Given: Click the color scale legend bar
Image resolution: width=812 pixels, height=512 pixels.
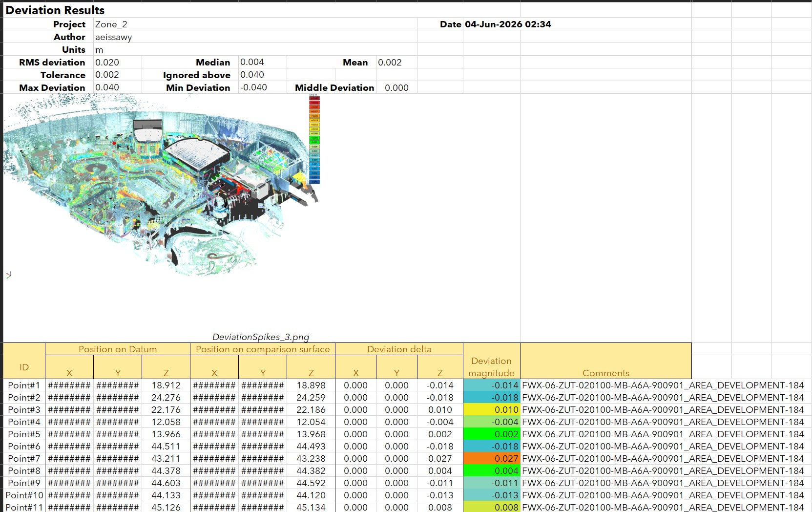Looking at the screenshot, I should [x=314, y=139].
